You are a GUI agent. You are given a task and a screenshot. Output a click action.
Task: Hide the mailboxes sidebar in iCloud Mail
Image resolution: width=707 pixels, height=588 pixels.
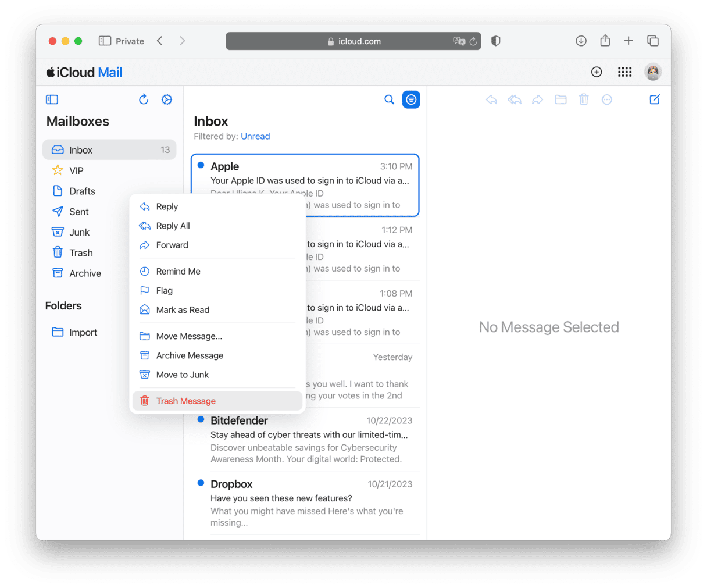pos(52,99)
